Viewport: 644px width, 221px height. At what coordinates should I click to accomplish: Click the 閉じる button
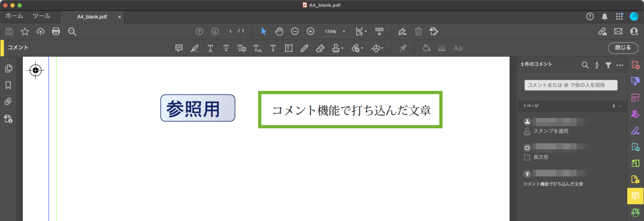tap(623, 48)
